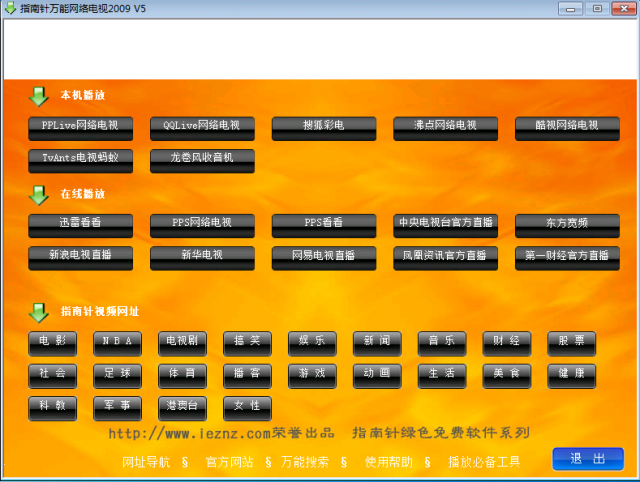
Task: Click the green arrow icon beside 指南针视频网址
Action: tap(38, 312)
